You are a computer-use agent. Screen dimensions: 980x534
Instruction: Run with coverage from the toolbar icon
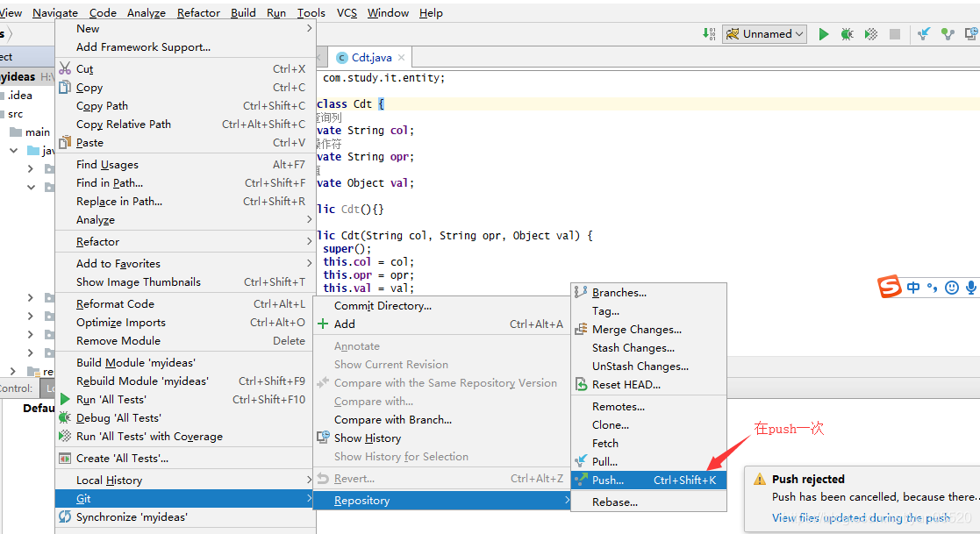[870, 34]
